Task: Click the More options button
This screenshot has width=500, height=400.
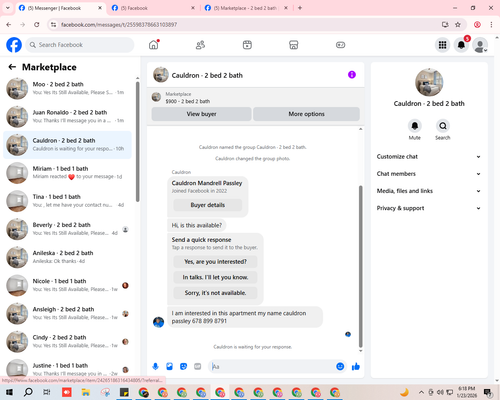Action: [x=306, y=114]
